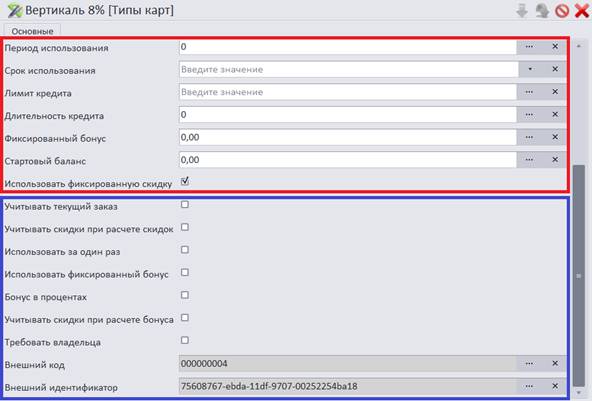This screenshot has height=401, width=592.
Task: Click the red prohibition cancel icon
Action: pyautogui.click(x=562, y=11)
